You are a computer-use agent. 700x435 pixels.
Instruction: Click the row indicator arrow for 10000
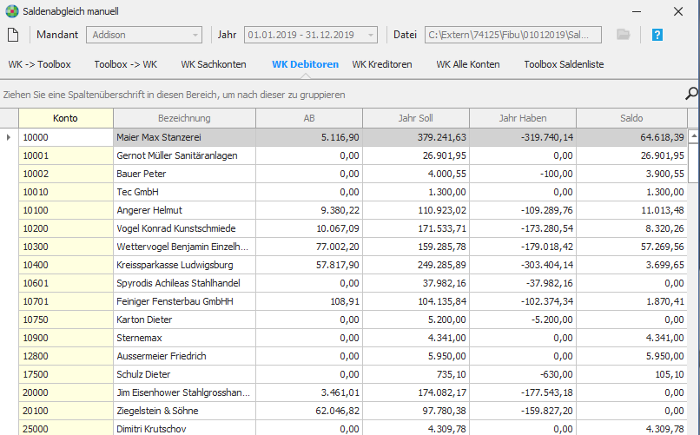click(8, 138)
